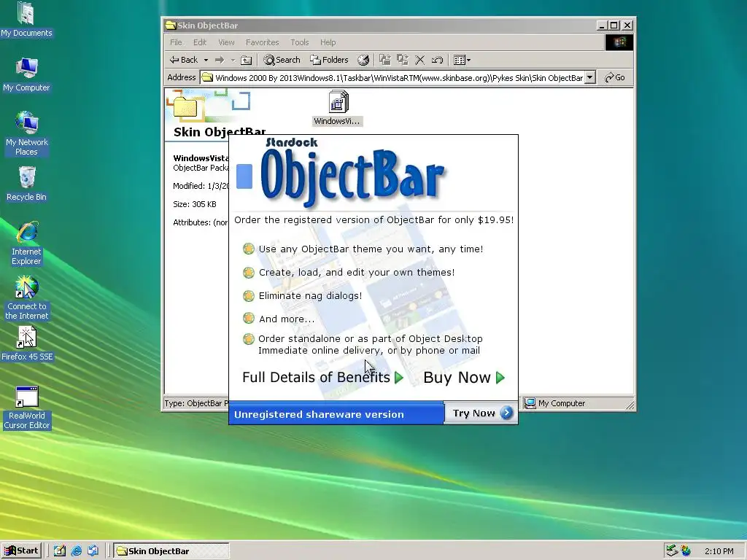The width and height of the screenshot is (747, 560).
Task: Click the Delete toolbar icon
Action: click(x=419, y=60)
